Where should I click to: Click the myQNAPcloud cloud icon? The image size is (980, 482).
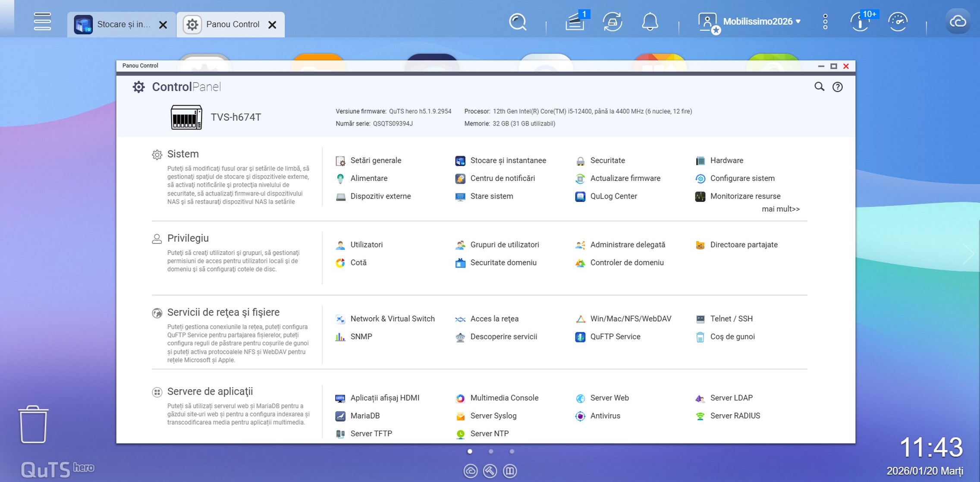[958, 22]
